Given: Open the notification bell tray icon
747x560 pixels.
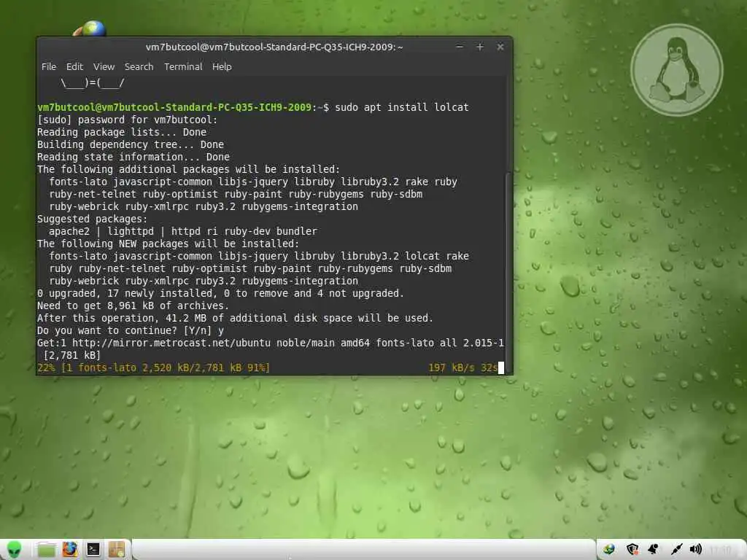Looking at the screenshot, I should 653,550.
